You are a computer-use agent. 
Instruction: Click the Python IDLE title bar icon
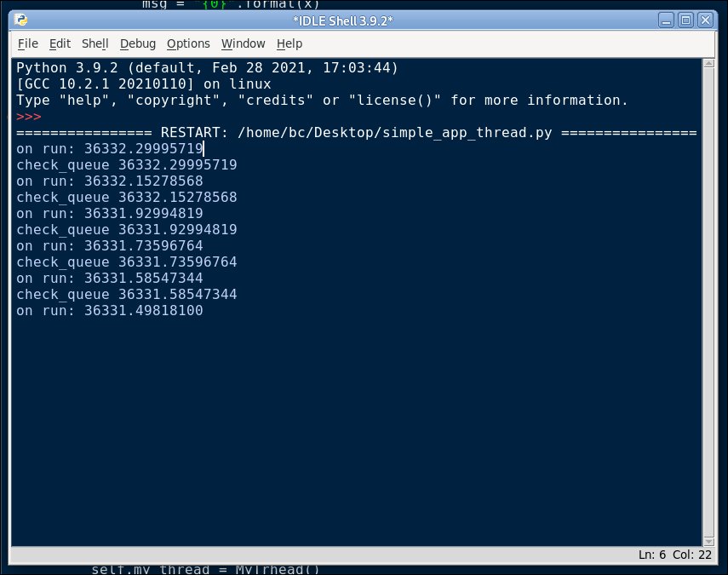21,20
